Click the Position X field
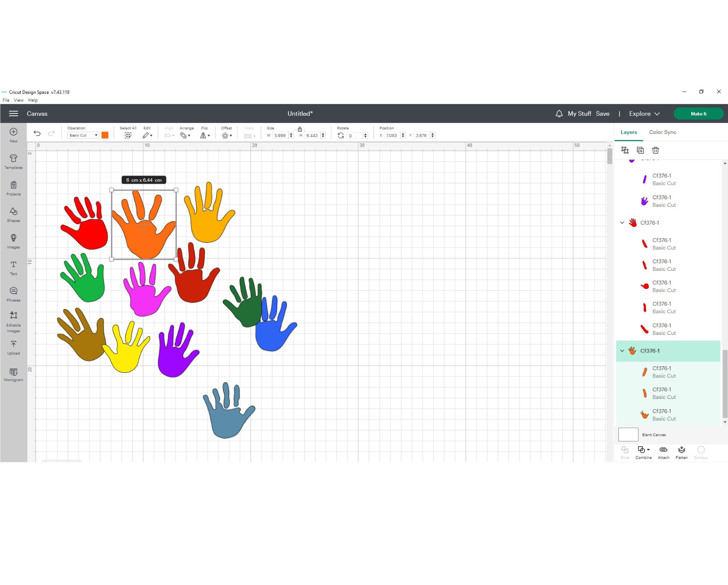This screenshot has width=728, height=585. [392, 135]
